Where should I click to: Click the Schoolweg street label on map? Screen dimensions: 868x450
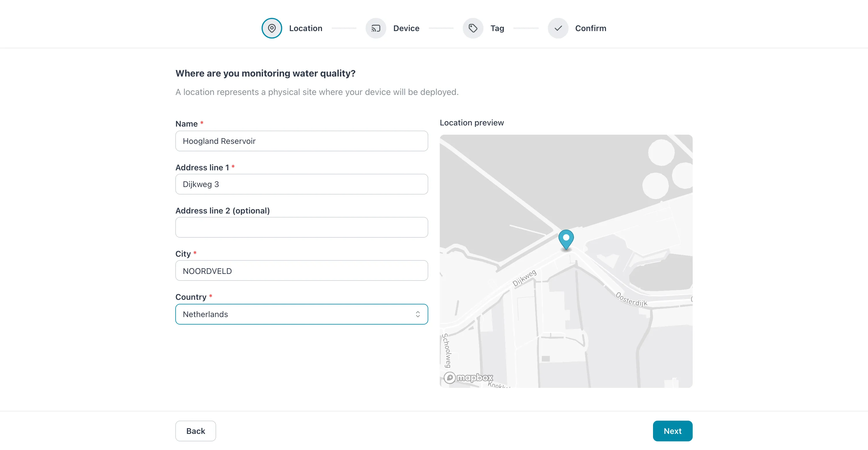click(446, 350)
